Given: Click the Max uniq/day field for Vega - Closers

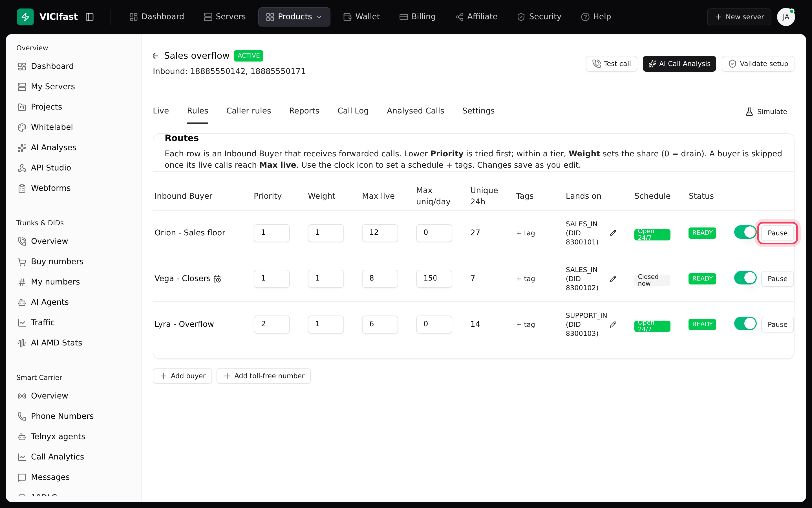Looking at the screenshot, I should (x=434, y=279).
